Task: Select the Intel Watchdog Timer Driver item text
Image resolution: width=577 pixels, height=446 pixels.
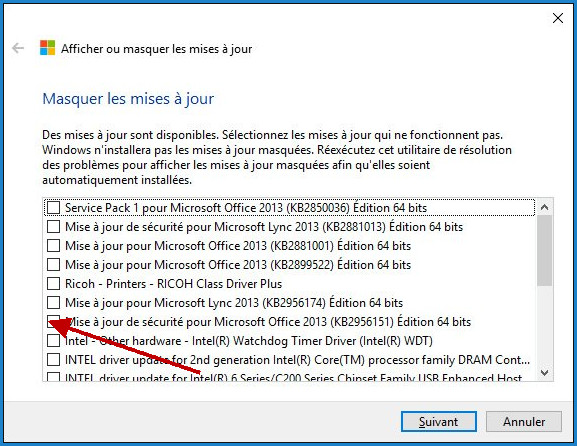Action: [249, 341]
